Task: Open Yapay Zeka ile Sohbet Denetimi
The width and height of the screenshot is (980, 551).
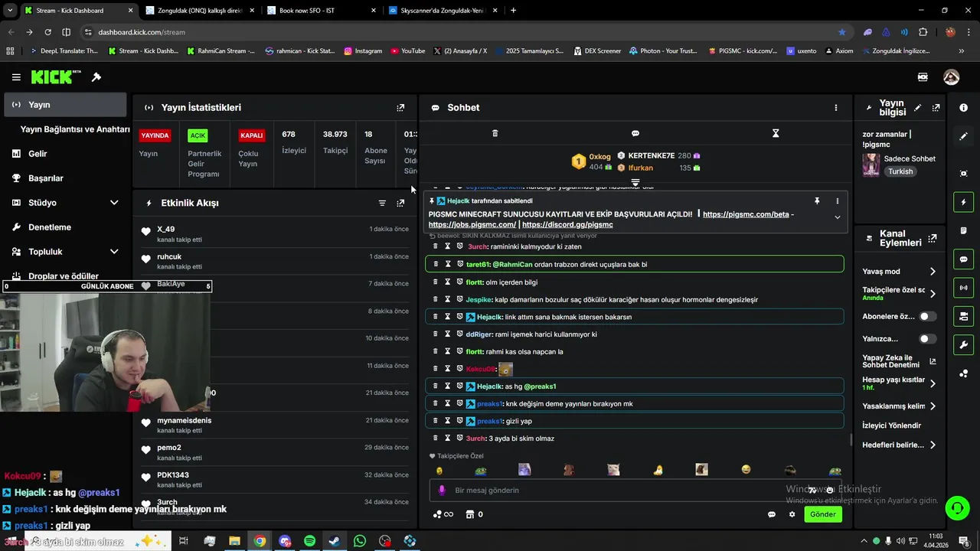Action: pyautogui.click(x=900, y=361)
